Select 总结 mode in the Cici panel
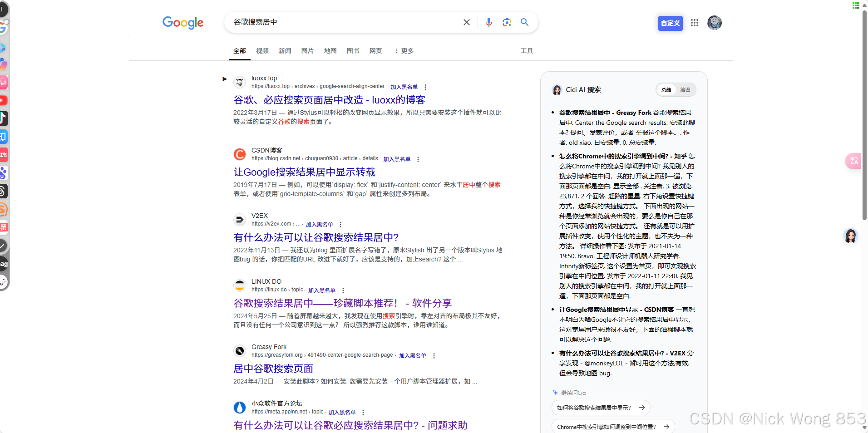Image resolution: width=868 pixels, height=433 pixels. pos(666,89)
